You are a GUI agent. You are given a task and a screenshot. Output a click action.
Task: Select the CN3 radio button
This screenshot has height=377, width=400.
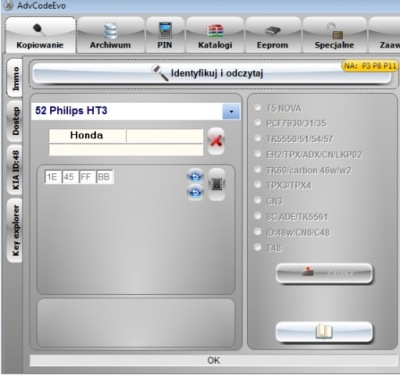(257, 200)
